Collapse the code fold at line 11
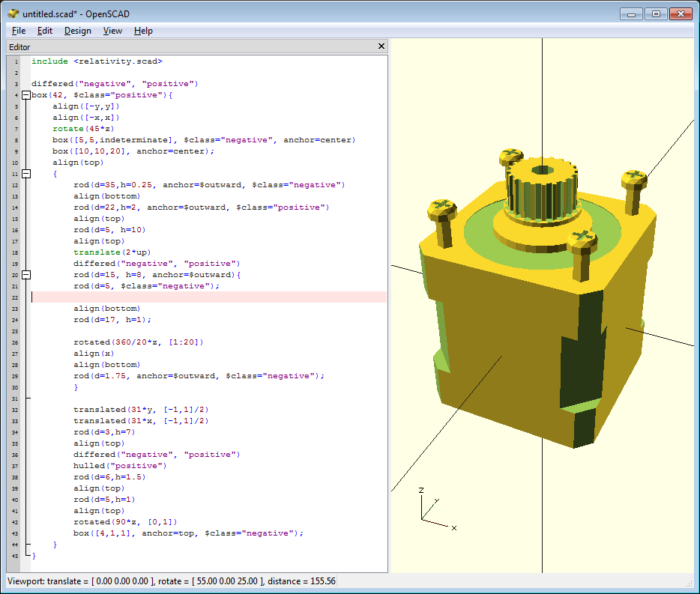 pyautogui.click(x=26, y=174)
